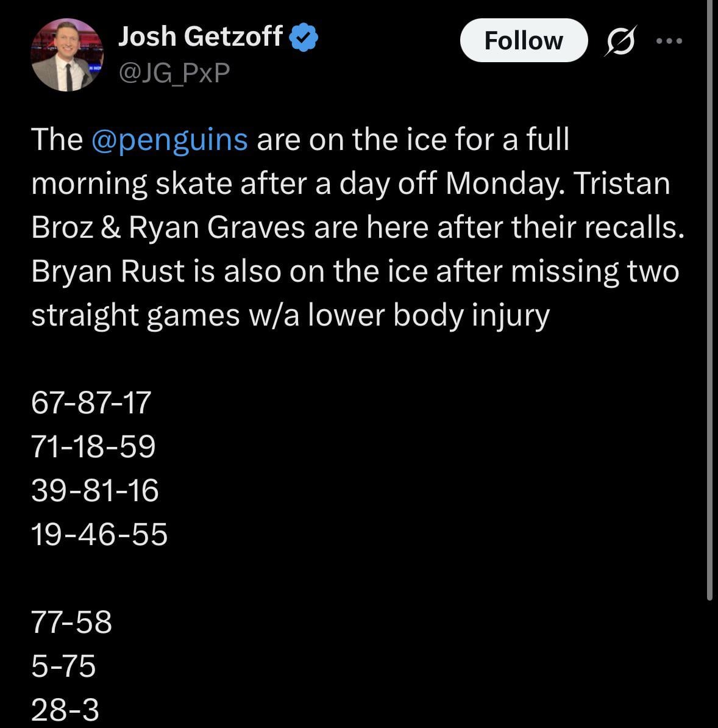Open the @JG_PxP handle link
The image size is (718, 728).
(174, 73)
